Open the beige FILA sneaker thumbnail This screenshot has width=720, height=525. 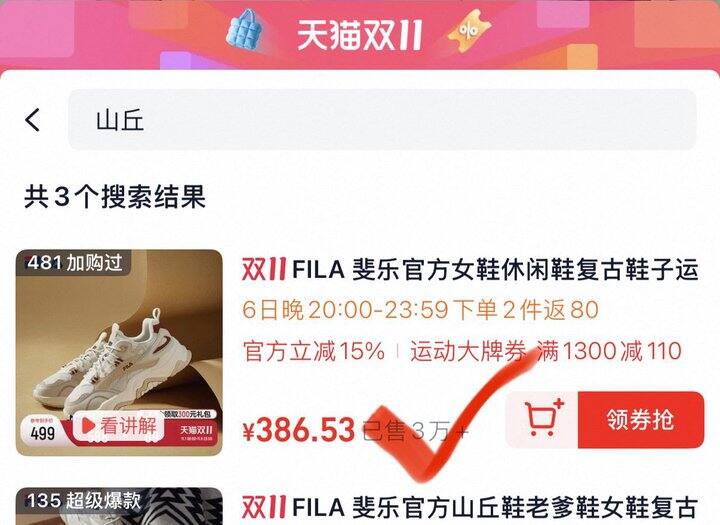tap(119, 352)
